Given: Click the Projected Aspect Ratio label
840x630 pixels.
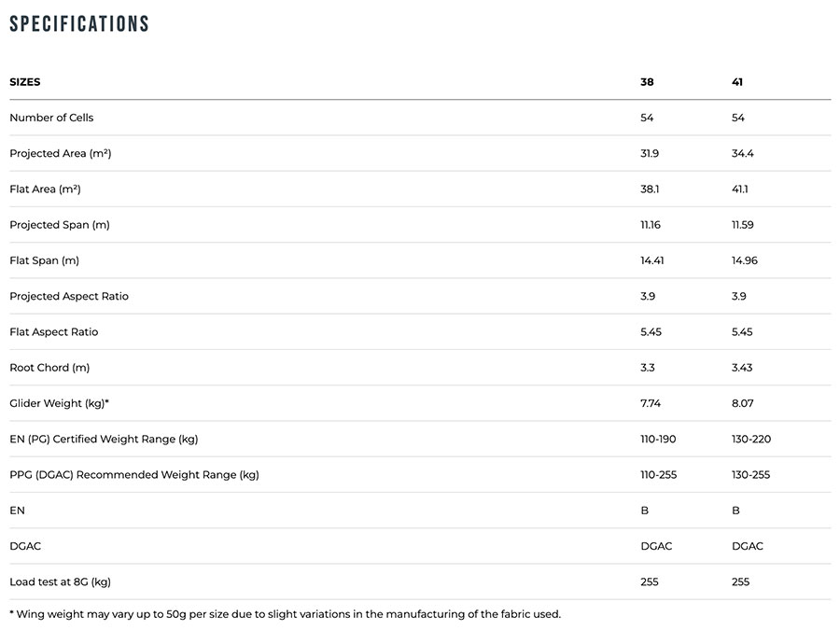Looking at the screenshot, I should pyautogui.click(x=69, y=296).
